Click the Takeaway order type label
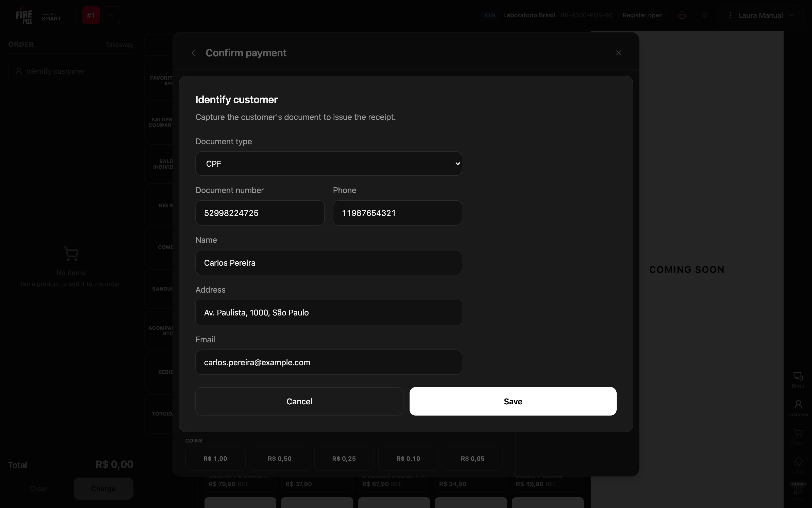 (x=120, y=45)
